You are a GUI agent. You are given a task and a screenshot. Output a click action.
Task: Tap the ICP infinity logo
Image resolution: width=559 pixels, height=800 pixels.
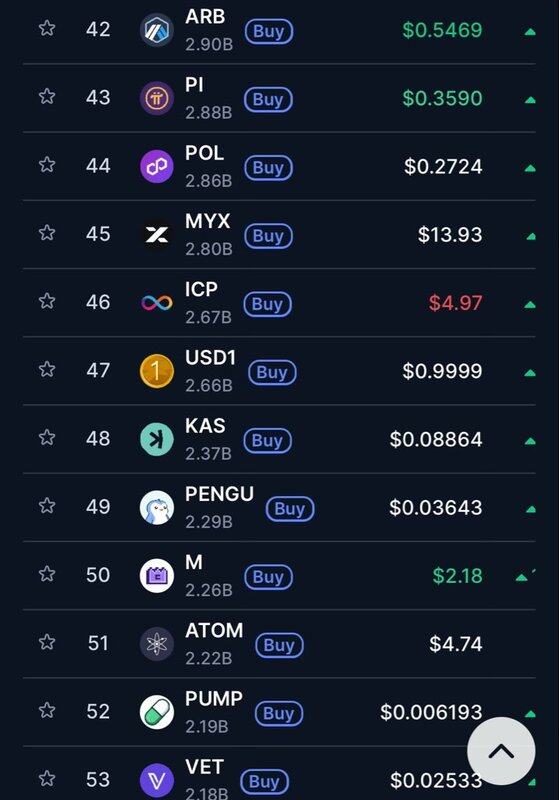point(157,303)
